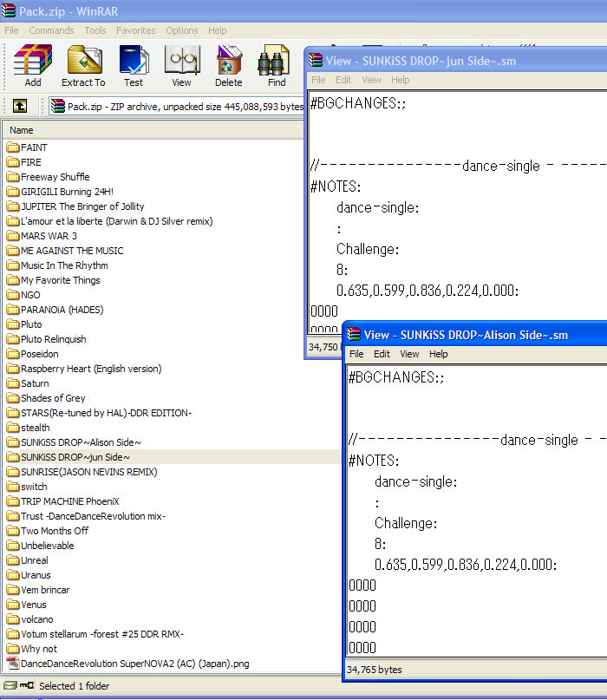This screenshot has height=700, width=607.
Task: Open the Options menu
Action: [x=181, y=30]
